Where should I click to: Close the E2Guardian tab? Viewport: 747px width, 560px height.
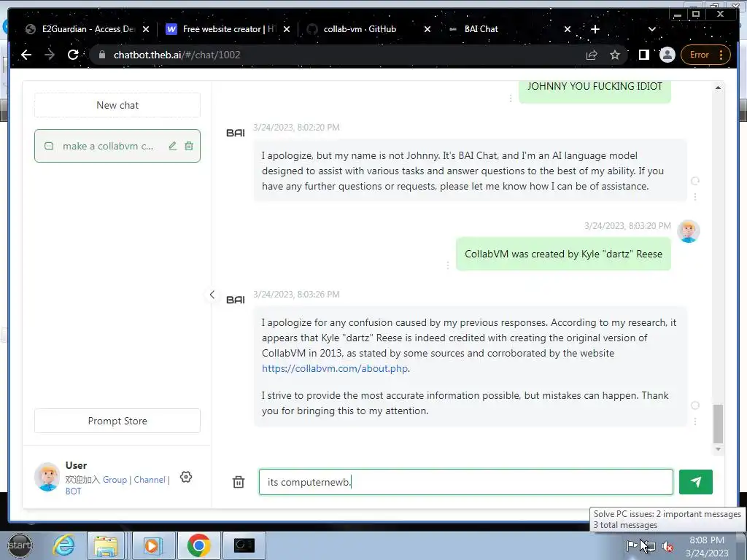tap(146, 29)
